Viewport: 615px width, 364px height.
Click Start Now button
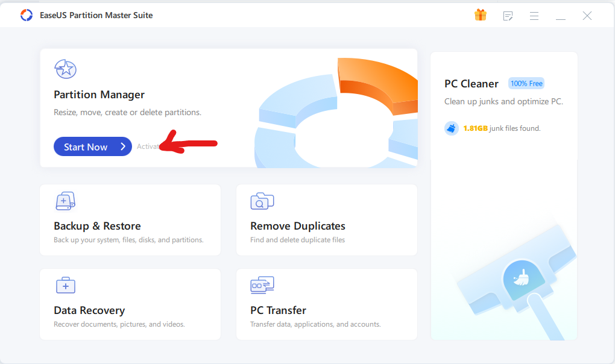[93, 146]
